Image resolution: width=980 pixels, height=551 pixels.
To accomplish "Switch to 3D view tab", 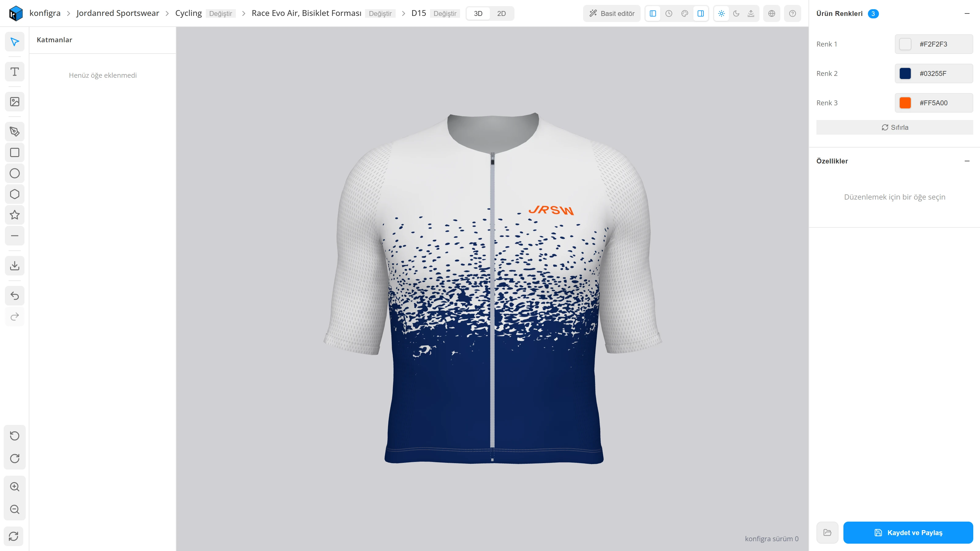I will tap(478, 14).
